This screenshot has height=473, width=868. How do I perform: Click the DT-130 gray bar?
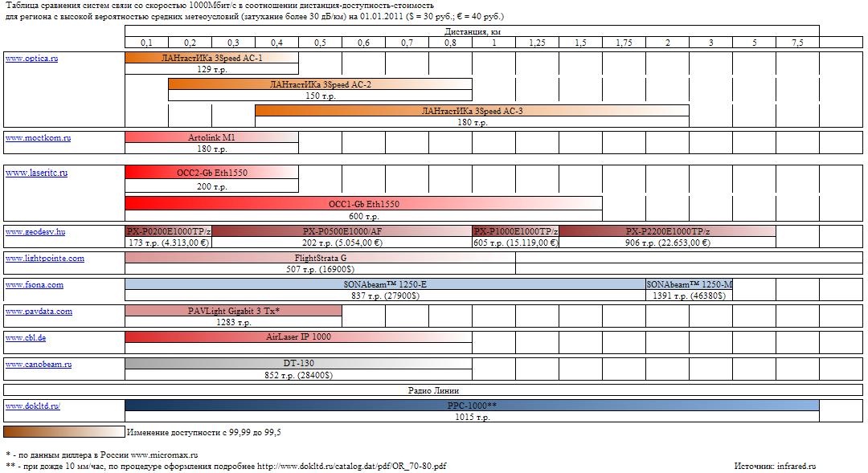298,364
